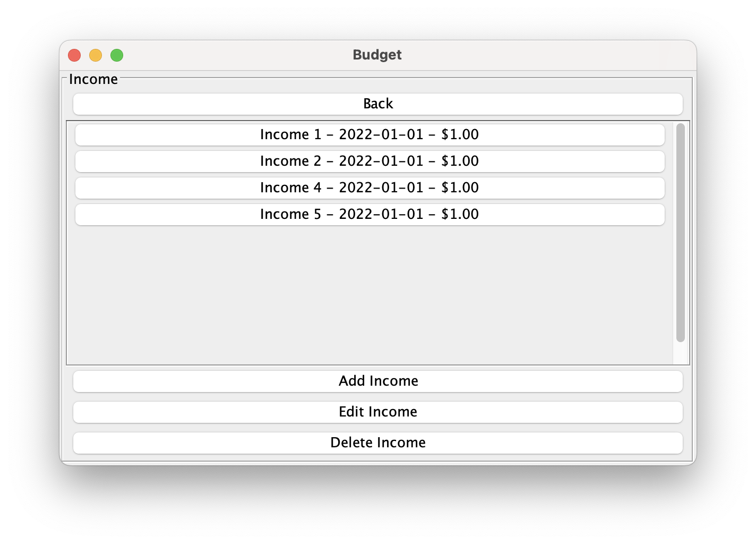Click the Add Income button
The width and height of the screenshot is (756, 544).
tap(378, 381)
